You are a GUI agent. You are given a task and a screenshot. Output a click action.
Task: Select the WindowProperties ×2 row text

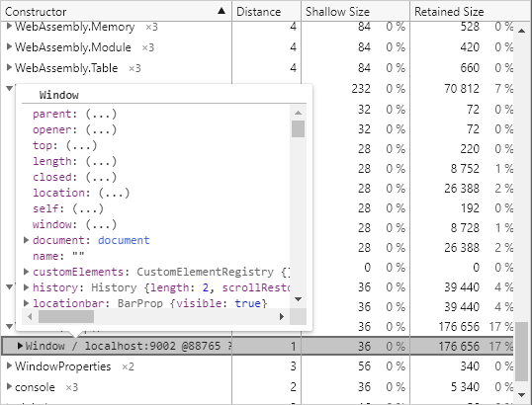pyautogui.click(x=74, y=366)
